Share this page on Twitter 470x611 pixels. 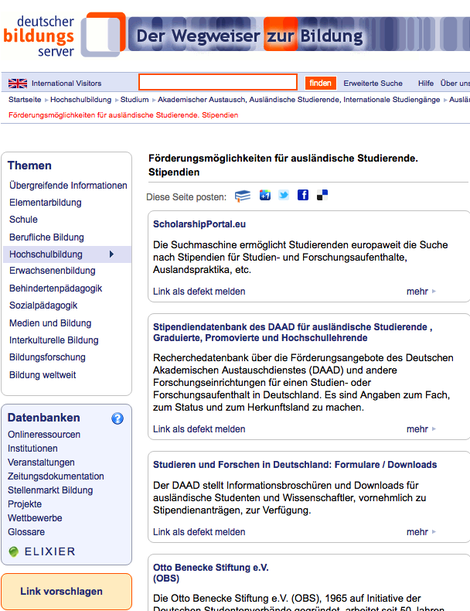[x=284, y=195]
